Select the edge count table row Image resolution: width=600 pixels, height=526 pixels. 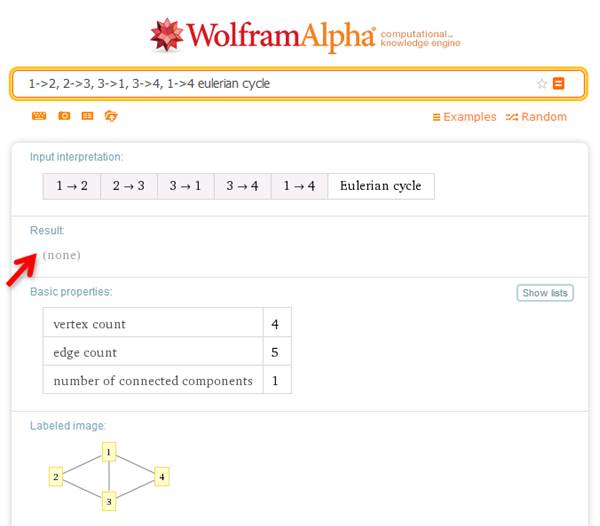(167, 352)
